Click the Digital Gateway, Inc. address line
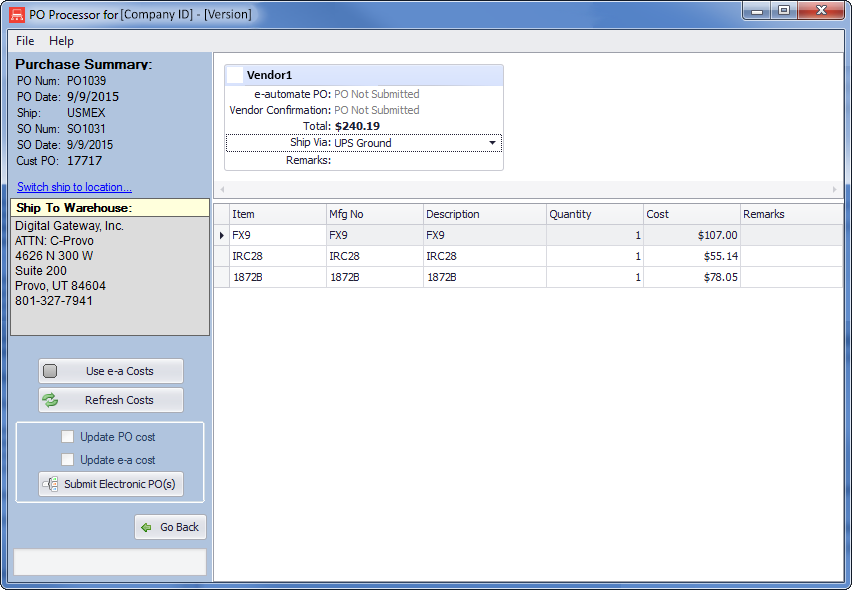The image size is (852, 590). click(x=69, y=225)
